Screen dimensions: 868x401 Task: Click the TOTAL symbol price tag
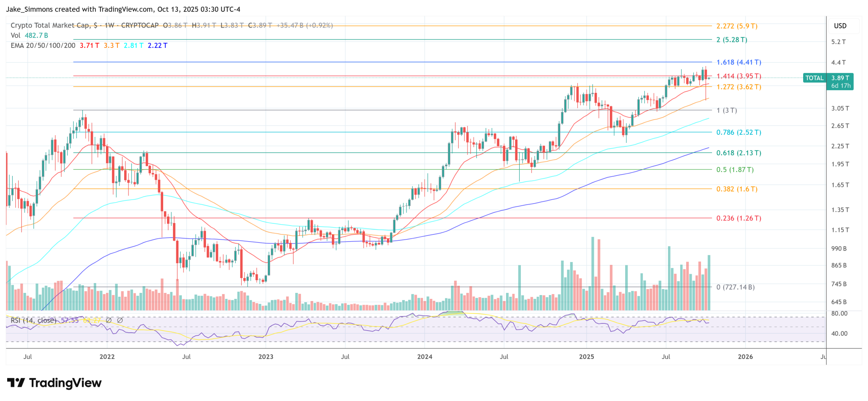click(x=814, y=78)
